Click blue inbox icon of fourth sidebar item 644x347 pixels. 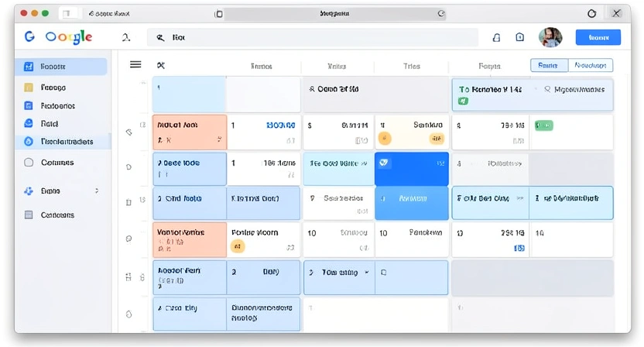point(29,123)
